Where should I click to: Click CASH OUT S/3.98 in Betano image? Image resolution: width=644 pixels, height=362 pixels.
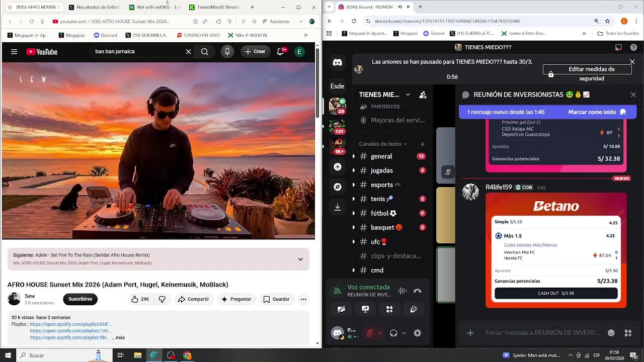556,293
